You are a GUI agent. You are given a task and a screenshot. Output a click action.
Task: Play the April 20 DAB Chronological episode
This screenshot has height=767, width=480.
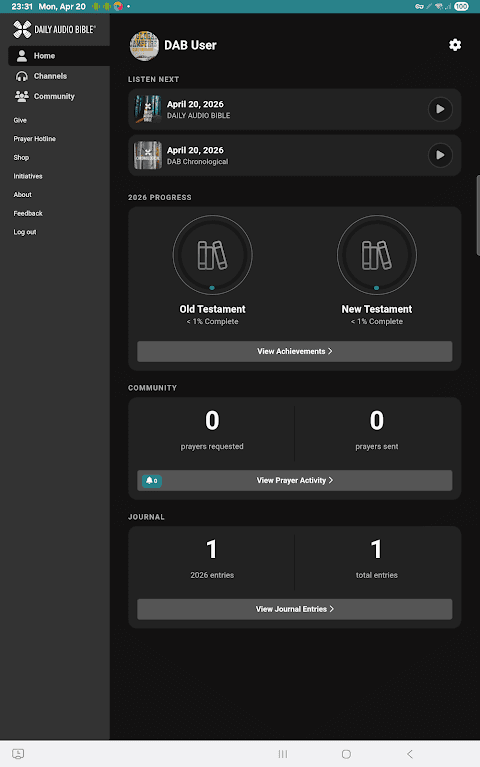[440, 155]
